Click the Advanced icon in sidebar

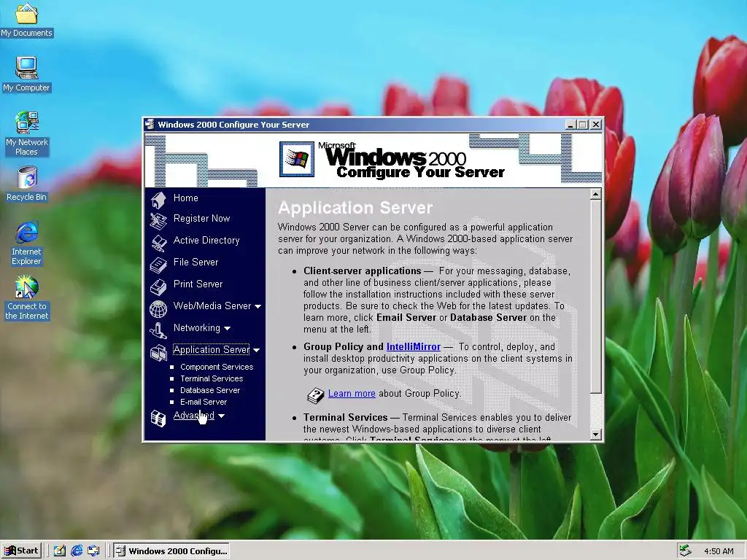point(158,419)
